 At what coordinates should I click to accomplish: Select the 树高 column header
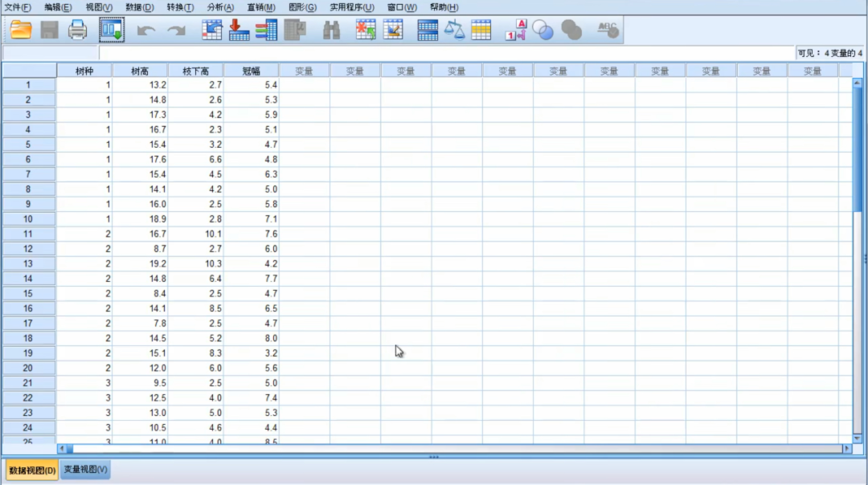pyautogui.click(x=140, y=71)
